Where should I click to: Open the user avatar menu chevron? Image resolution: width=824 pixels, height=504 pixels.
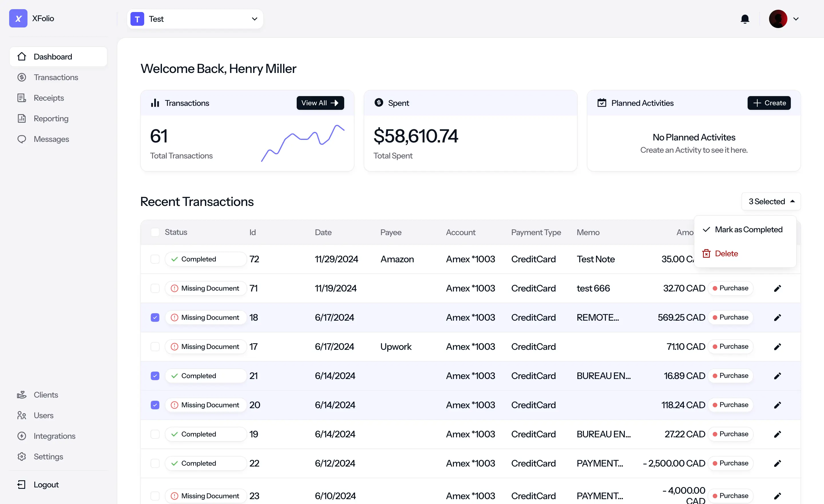(796, 19)
